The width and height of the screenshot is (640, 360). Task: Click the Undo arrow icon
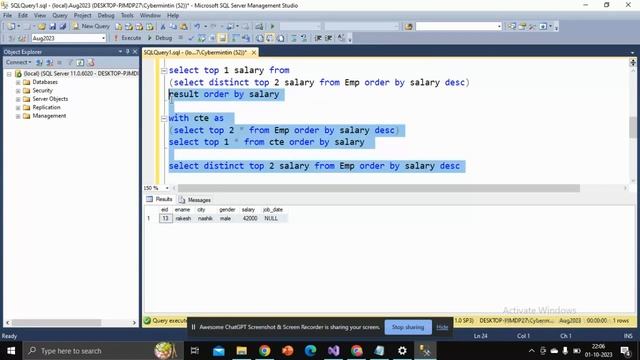(x=197, y=27)
